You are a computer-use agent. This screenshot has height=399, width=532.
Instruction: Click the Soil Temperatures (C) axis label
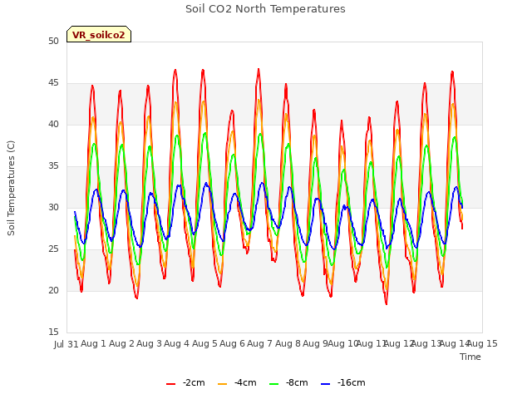tap(11, 188)
